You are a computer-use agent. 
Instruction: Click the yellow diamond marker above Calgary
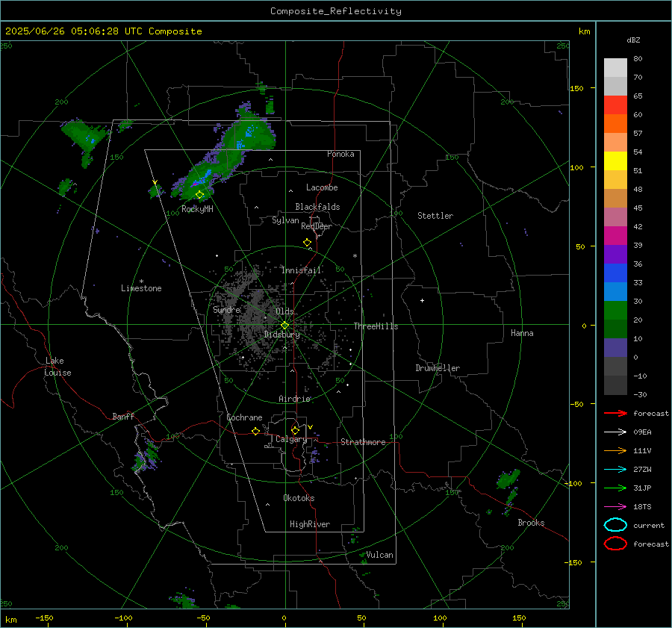pos(295,430)
